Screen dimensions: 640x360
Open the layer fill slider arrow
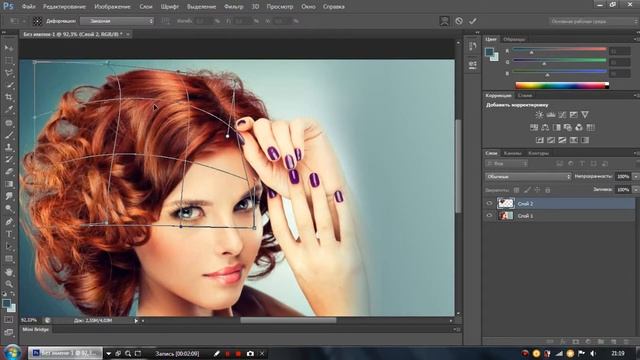pos(636,190)
